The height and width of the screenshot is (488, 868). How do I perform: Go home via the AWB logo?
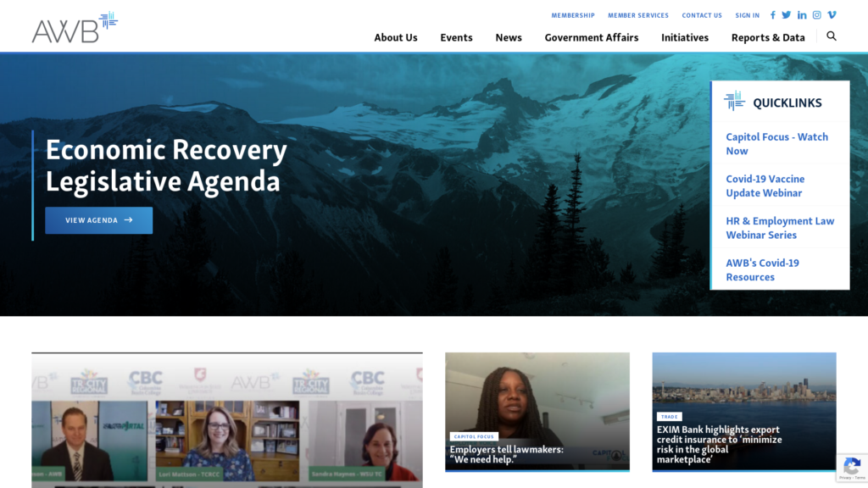(75, 27)
